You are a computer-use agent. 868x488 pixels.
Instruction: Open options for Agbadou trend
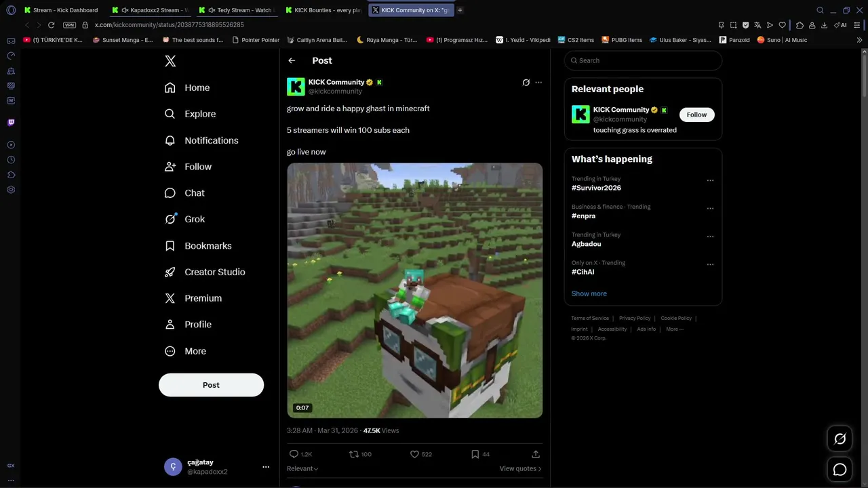coord(710,237)
